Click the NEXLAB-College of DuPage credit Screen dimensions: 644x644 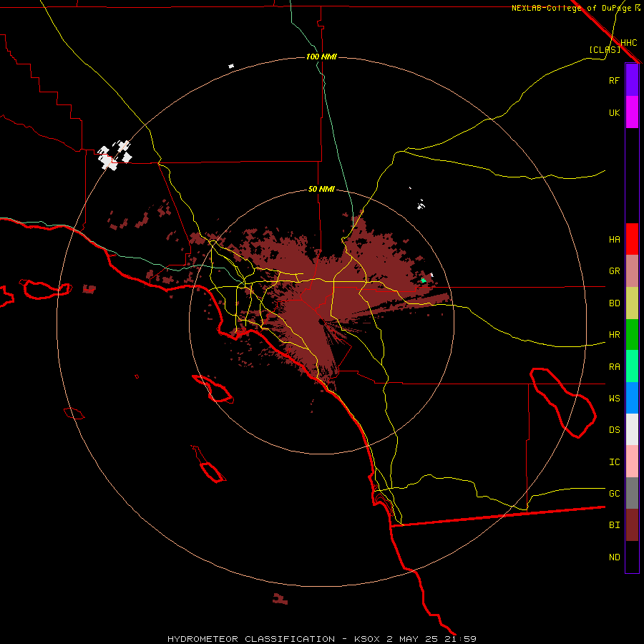coord(571,8)
